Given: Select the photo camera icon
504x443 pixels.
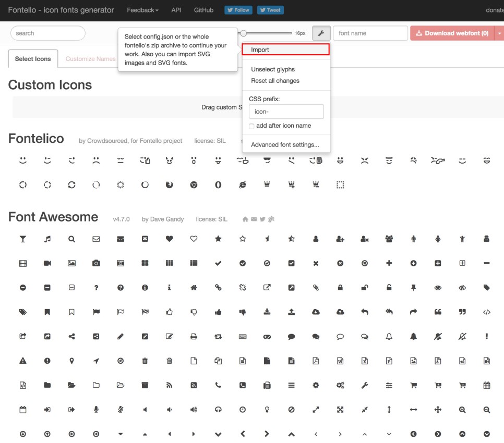Looking at the screenshot, I should click(x=96, y=263).
